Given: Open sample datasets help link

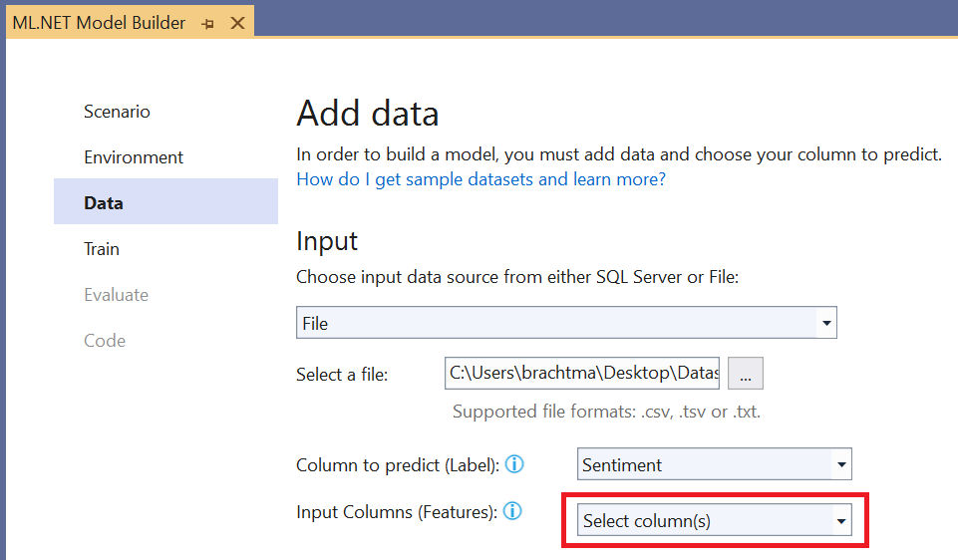Looking at the screenshot, I should 480,179.
